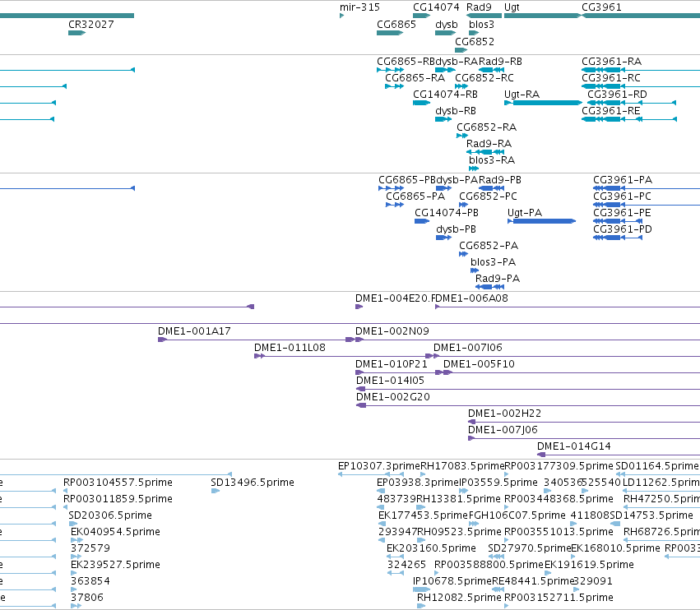Select EST EK203160.5prime
Screen dimensions: 700x610
pos(431,548)
